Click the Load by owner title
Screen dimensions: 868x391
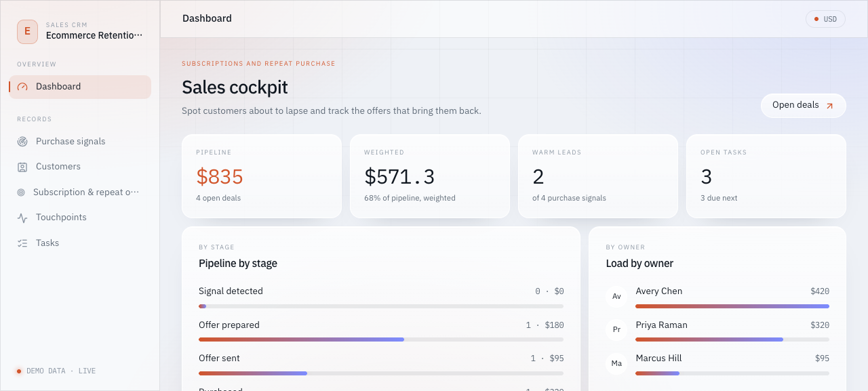[x=639, y=264]
